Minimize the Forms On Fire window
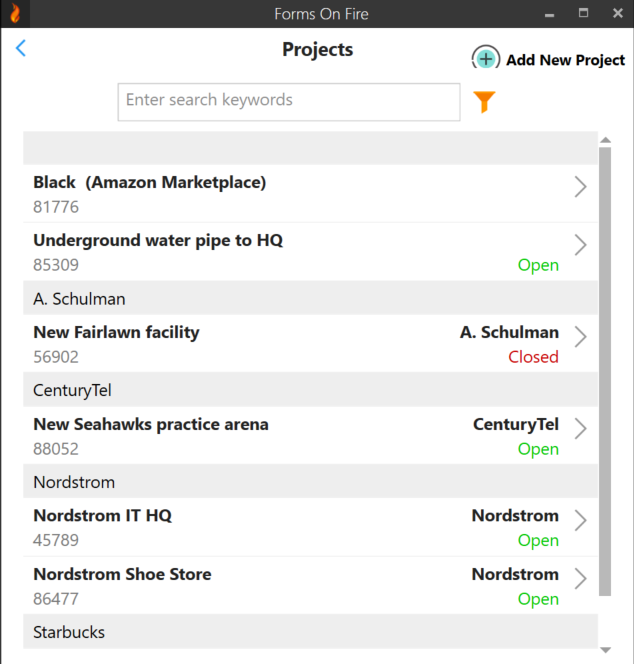The image size is (634, 664). 549,14
